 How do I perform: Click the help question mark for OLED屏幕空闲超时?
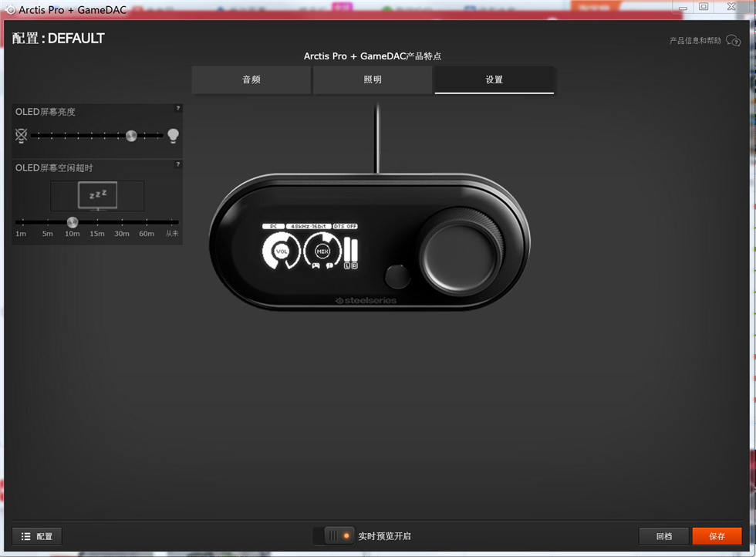coord(178,164)
